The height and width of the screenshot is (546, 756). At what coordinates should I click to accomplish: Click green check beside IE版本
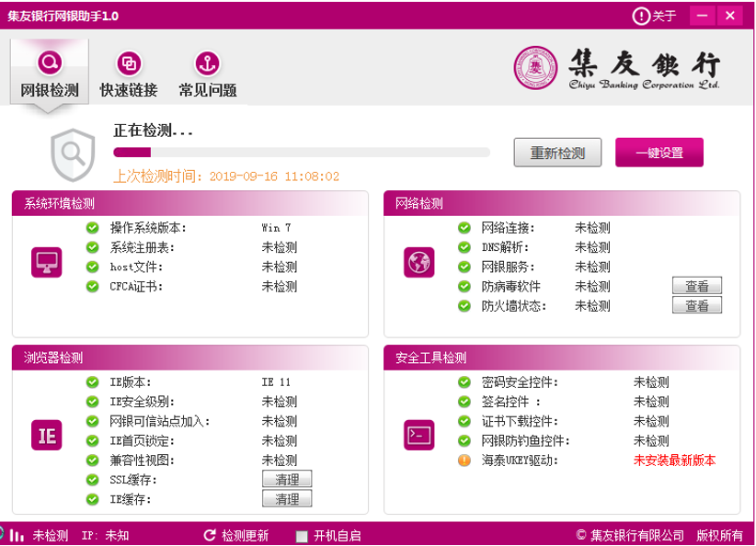(93, 382)
